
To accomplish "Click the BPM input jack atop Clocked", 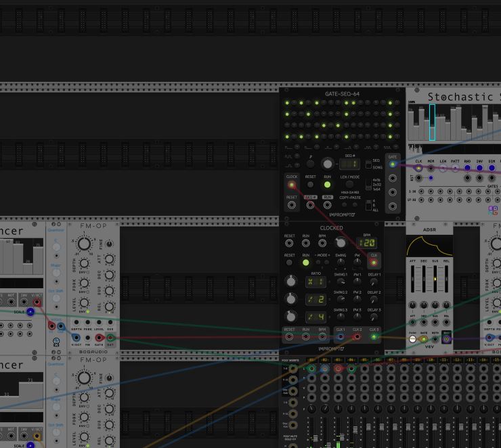I will pos(322,244).
